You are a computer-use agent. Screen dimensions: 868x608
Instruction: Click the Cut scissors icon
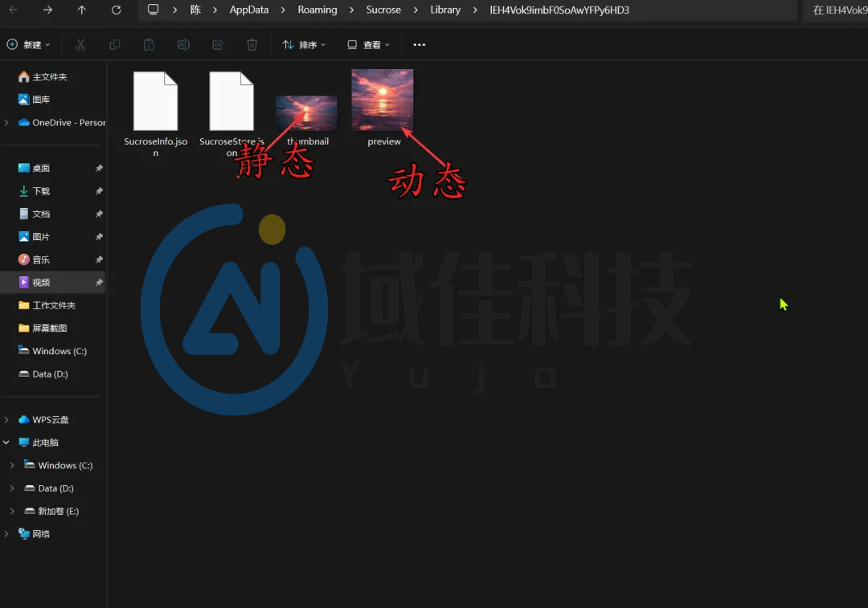(x=81, y=45)
